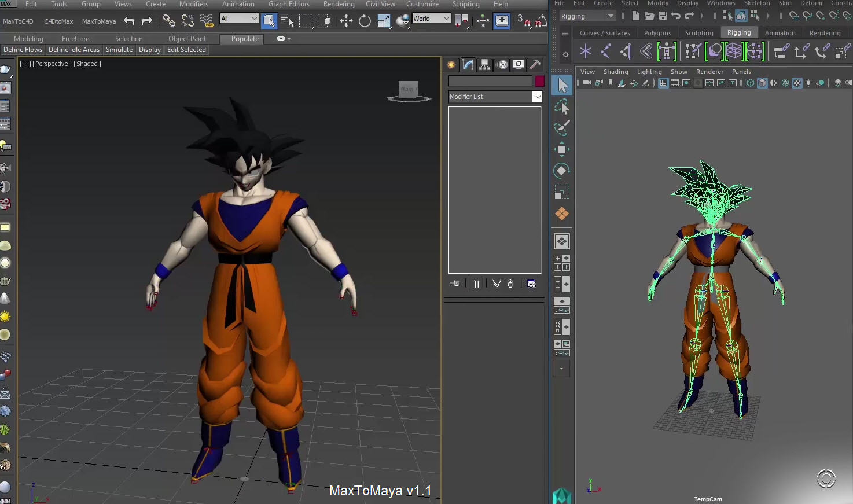Toggle the Maya viewport grid display
Image resolution: width=853 pixels, height=504 pixels.
click(x=663, y=83)
